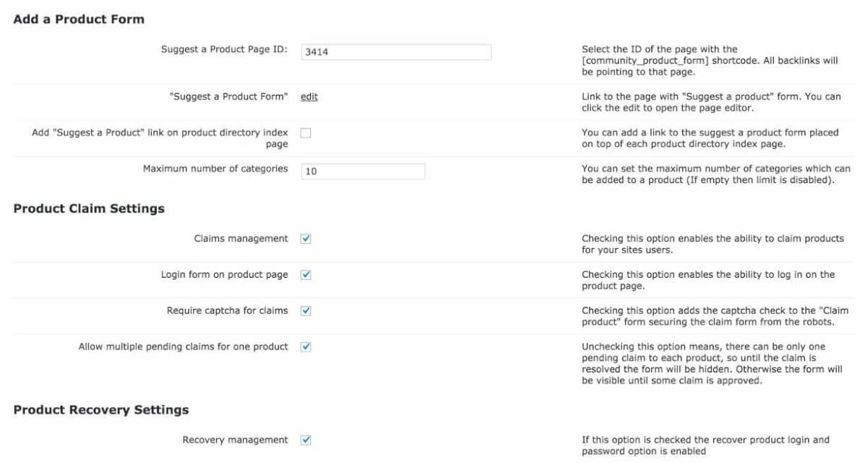Uncheck the Allow multiple pending claims checkbox
Viewport: 868px width, 463px height.
click(x=306, y=347)
